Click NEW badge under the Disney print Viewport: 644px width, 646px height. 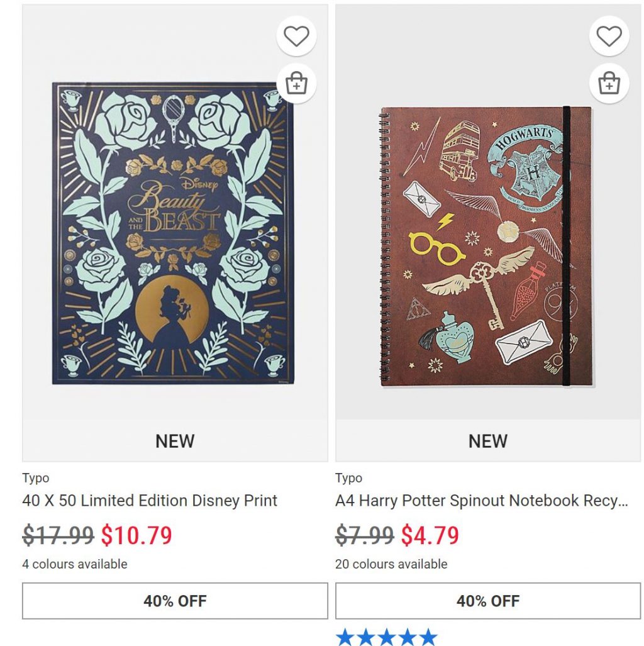point(175,441)
